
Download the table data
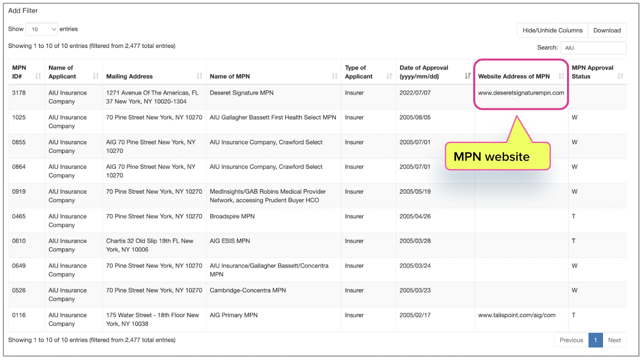[607, 30]
